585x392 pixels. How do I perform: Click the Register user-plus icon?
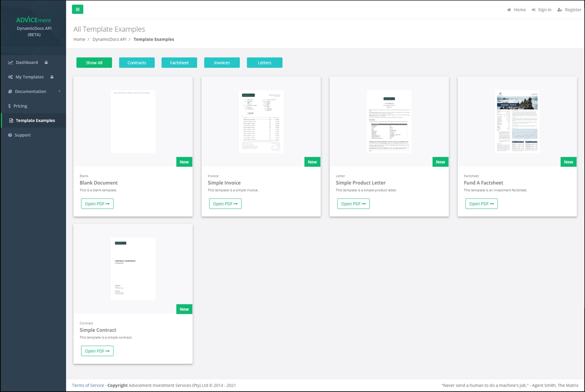click(x=559, y=10)
